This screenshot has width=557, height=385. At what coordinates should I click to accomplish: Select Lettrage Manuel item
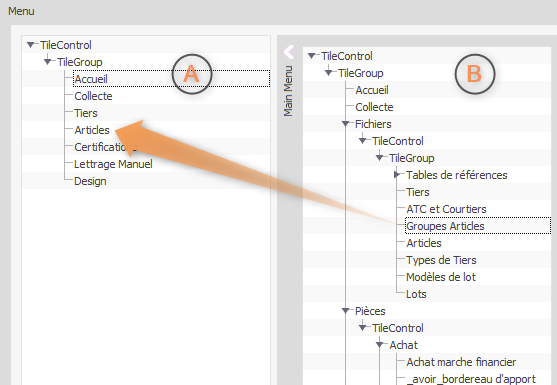point(113,164)
